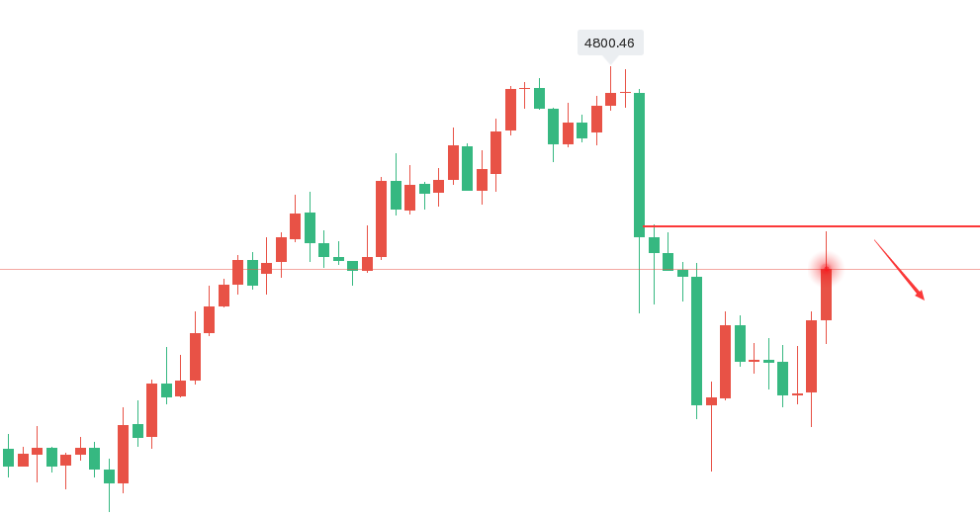Click the small red candle with longest lower wick
980x517 pixels.
point(711,401)
